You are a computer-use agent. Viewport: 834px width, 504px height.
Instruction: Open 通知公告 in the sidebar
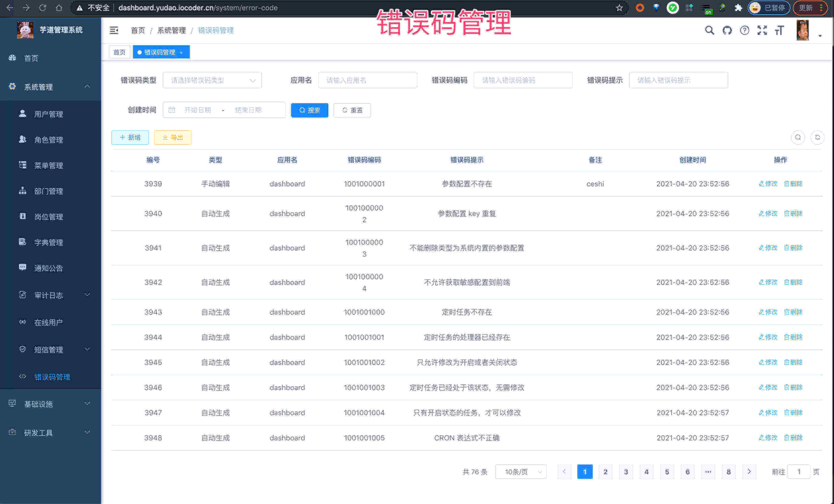click(x=48, y=268)
